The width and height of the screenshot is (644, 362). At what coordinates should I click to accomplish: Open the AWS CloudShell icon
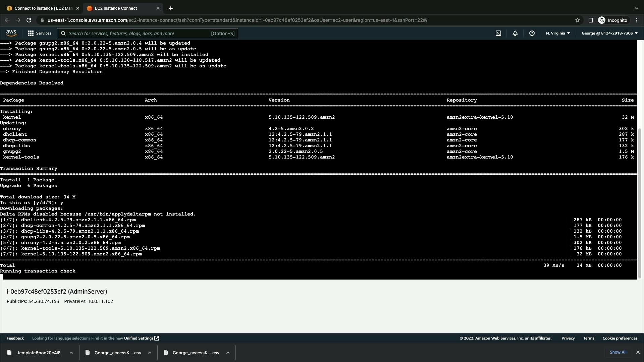point(498,33)
